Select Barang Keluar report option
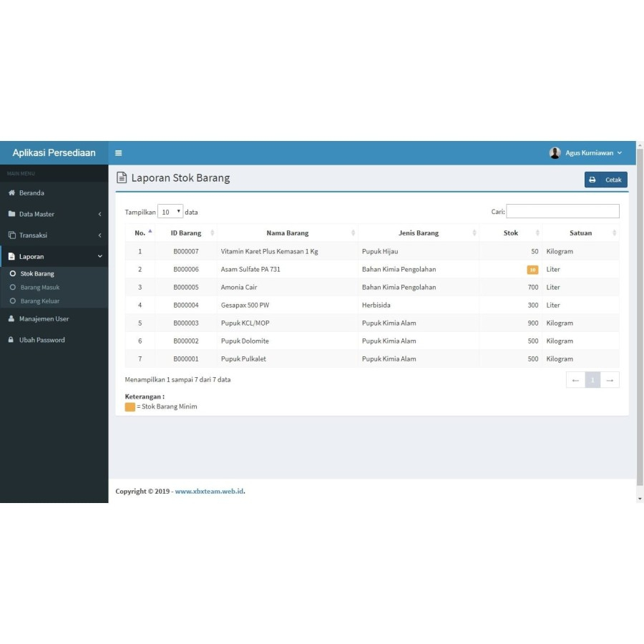This screenshot has width=644, height=644. click(39, 301)
